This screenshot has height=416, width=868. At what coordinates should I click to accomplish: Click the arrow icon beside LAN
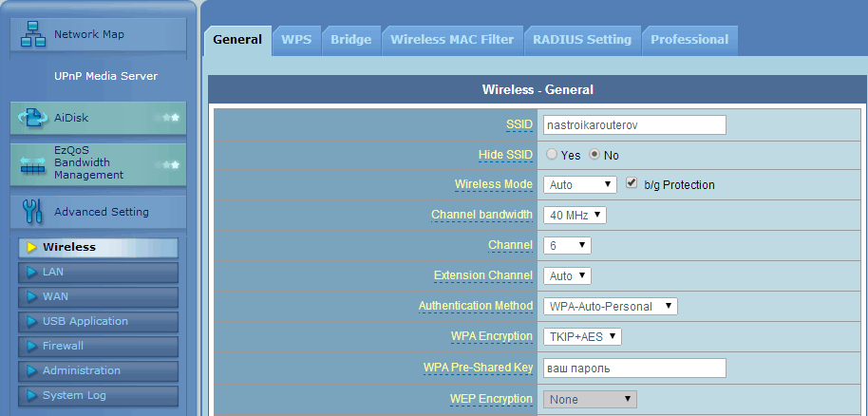pyautogui.click(x=31, y=272)
